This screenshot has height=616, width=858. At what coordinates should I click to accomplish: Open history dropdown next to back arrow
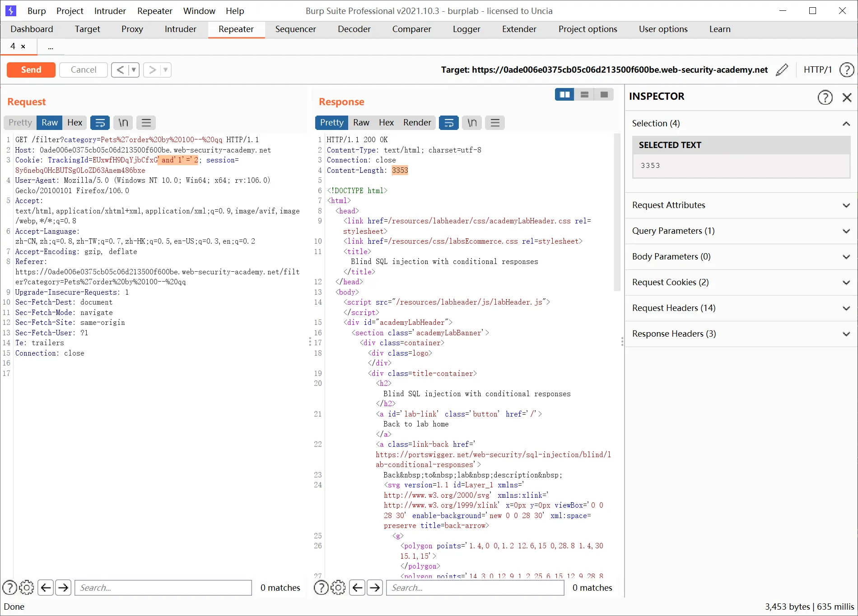134,70
